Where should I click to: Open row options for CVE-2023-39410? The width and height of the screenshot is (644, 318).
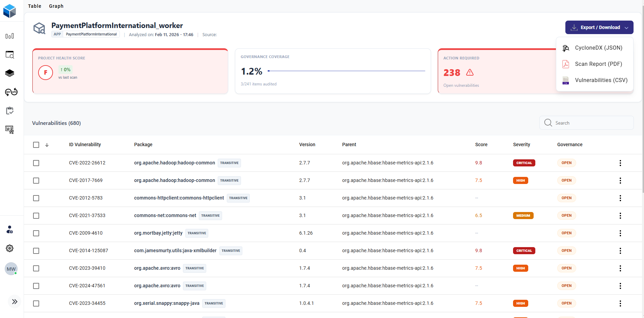coord(620,268)
